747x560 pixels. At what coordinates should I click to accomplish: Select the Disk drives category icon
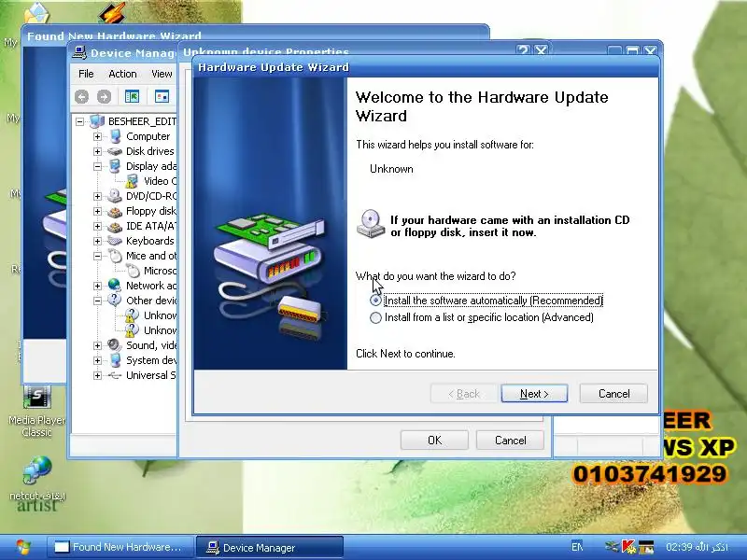click(x=115, y=151)
